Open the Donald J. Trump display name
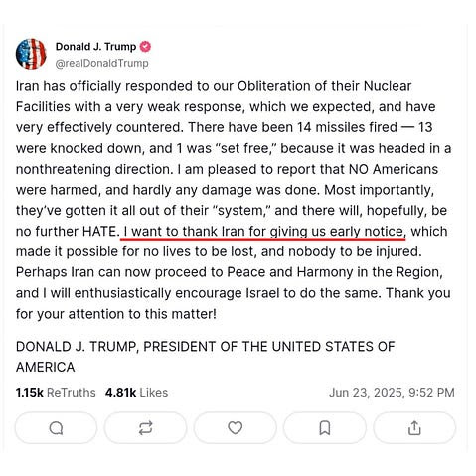 tap(95, 47)
